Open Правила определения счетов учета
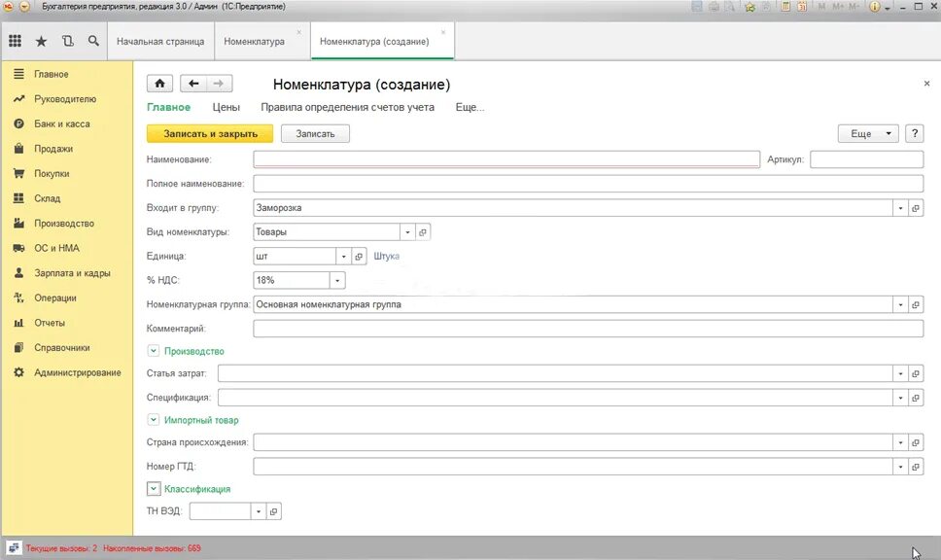941x560 pixels. point(347,107)
